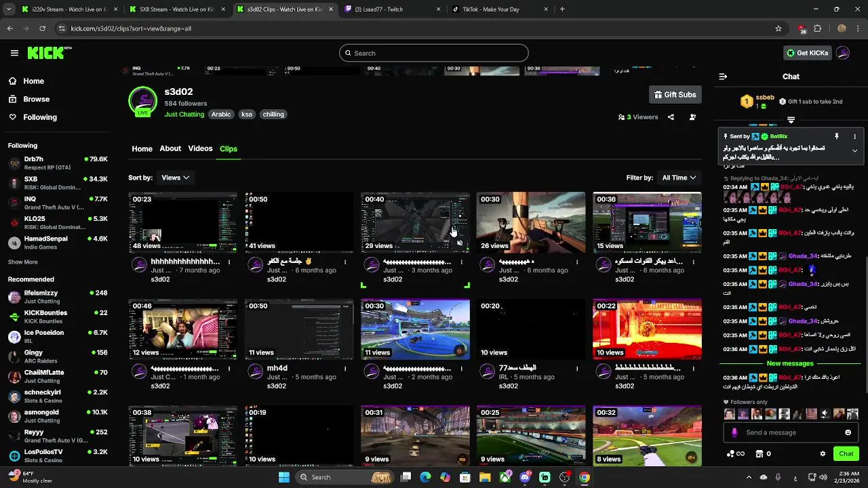Screen dimensions: 868x488
Task: Switch to the Videos channel tab
Action: (x=200, y=148)
